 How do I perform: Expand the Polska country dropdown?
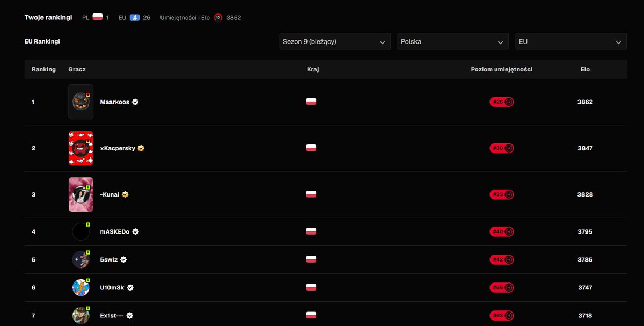tap(453, 41)
